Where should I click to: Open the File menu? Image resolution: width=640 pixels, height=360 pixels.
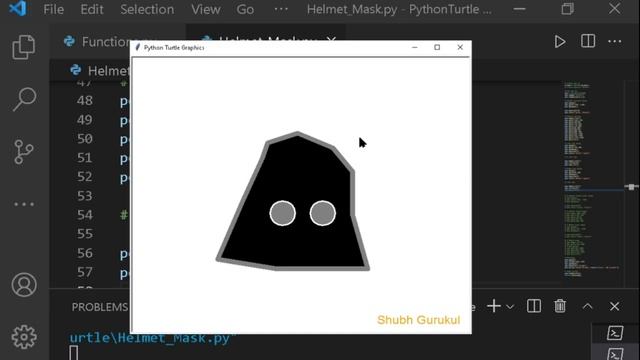53,9
